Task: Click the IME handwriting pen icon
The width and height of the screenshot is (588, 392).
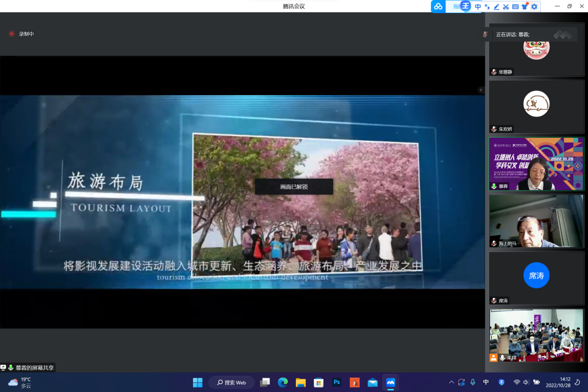Action: (x=497, y=6)
